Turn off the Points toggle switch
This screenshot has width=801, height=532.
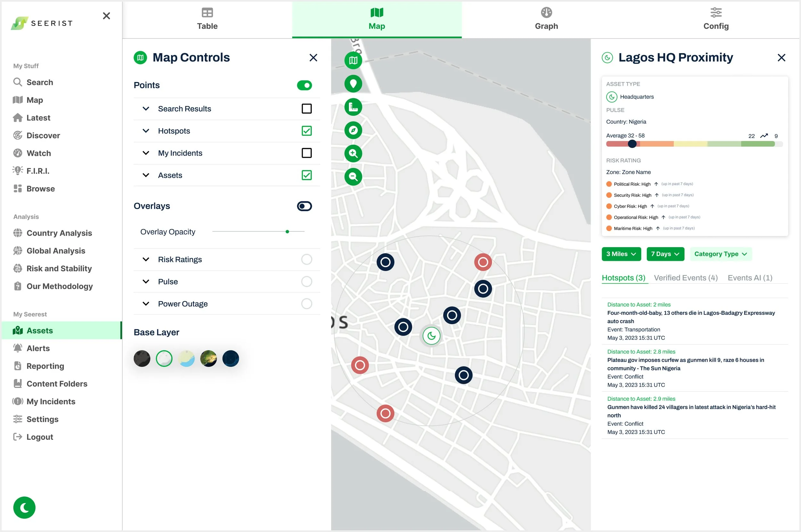(304, 85)
